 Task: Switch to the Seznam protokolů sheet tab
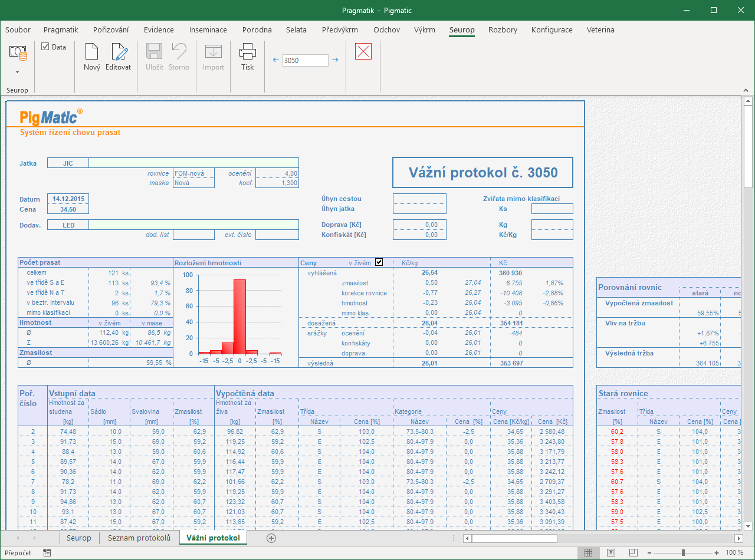tap(139, 538)
